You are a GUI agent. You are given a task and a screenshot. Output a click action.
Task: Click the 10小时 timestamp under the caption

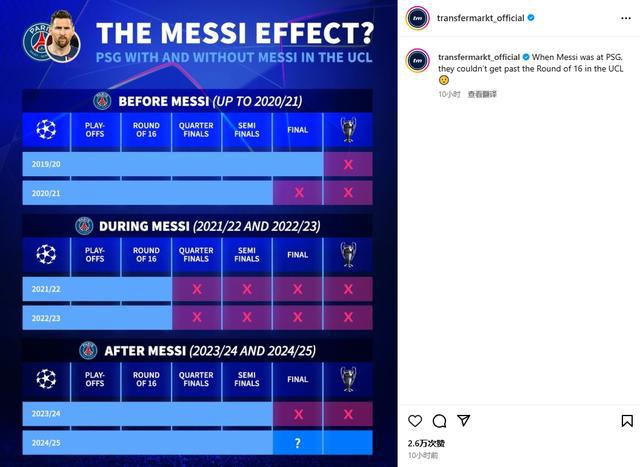449,94
